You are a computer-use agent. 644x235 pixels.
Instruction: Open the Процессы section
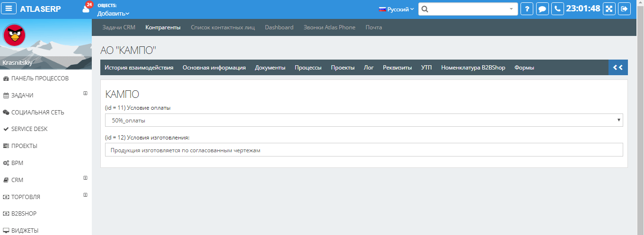308,68
